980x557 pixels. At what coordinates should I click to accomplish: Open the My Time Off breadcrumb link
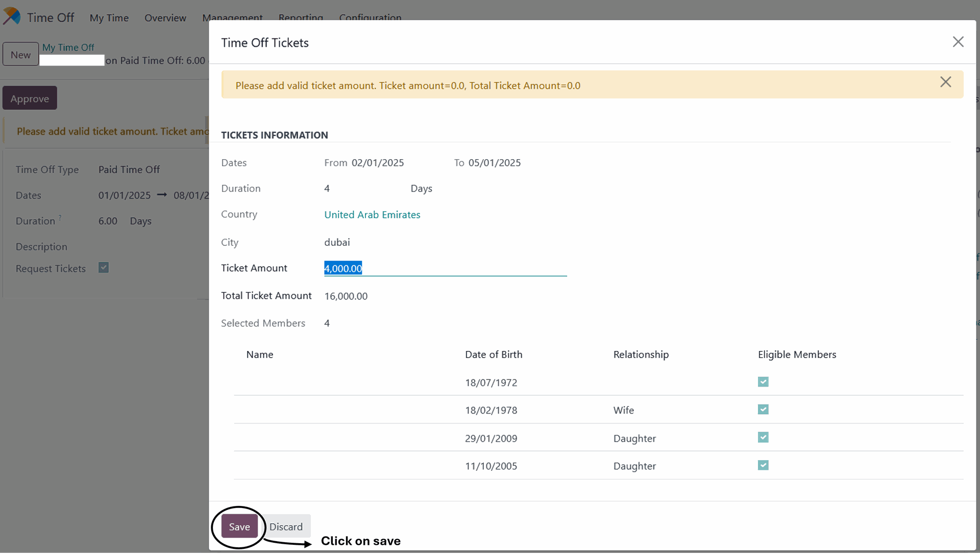click(68, 47)
